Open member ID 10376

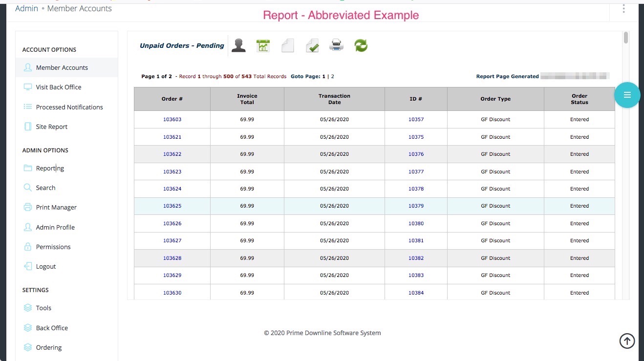pyautogui.click(x=416, y=154)
